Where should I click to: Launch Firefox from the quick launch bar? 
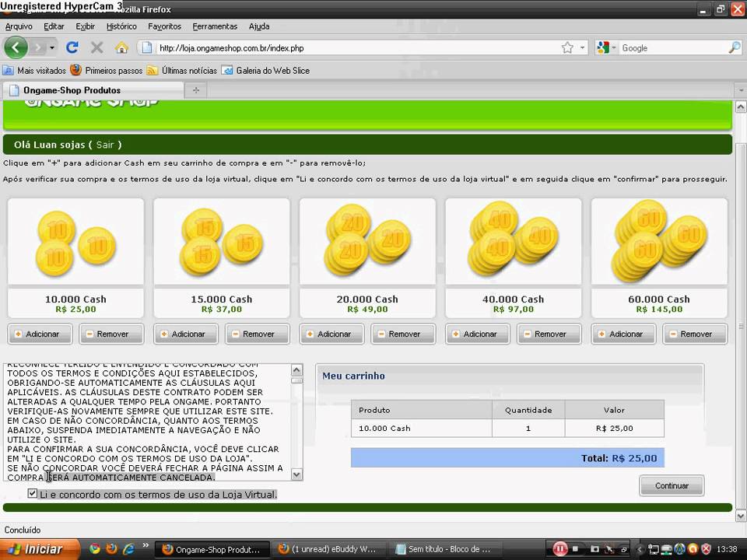111,549
